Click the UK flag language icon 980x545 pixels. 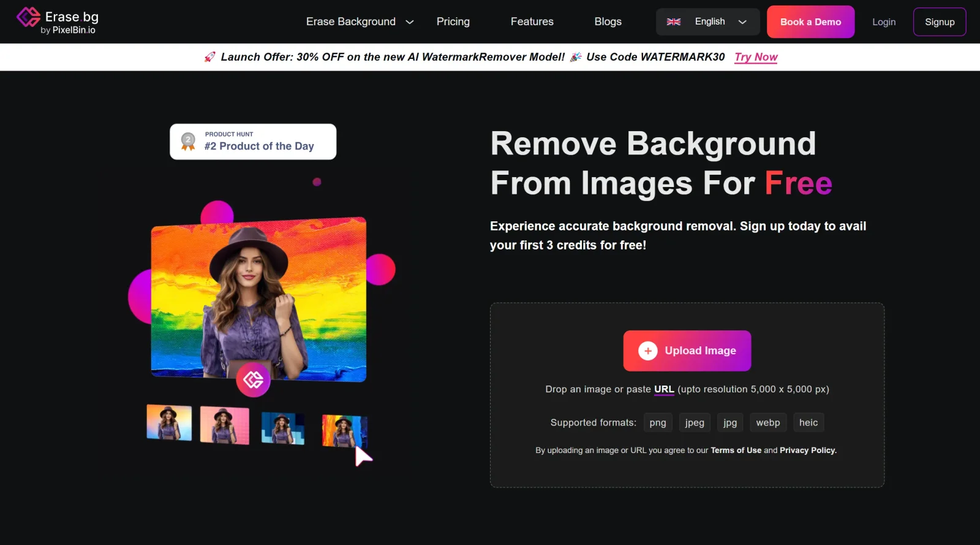pyautogui.click(x=674, y=21)
